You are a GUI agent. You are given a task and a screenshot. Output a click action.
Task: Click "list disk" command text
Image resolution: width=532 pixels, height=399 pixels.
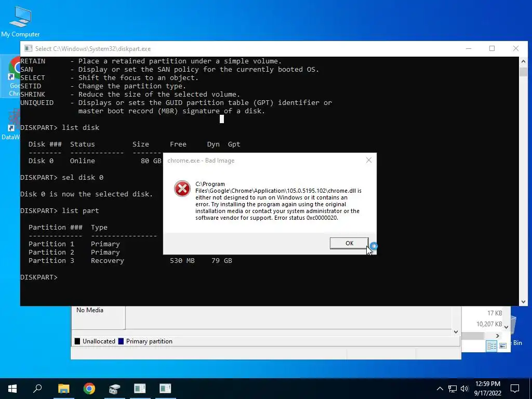[x=81, y=128]
